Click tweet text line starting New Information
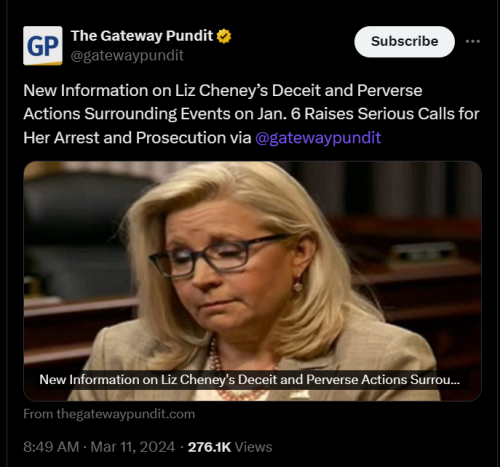Image resolution: width=500 pixels, height=467 pixels. click(223, 91)
